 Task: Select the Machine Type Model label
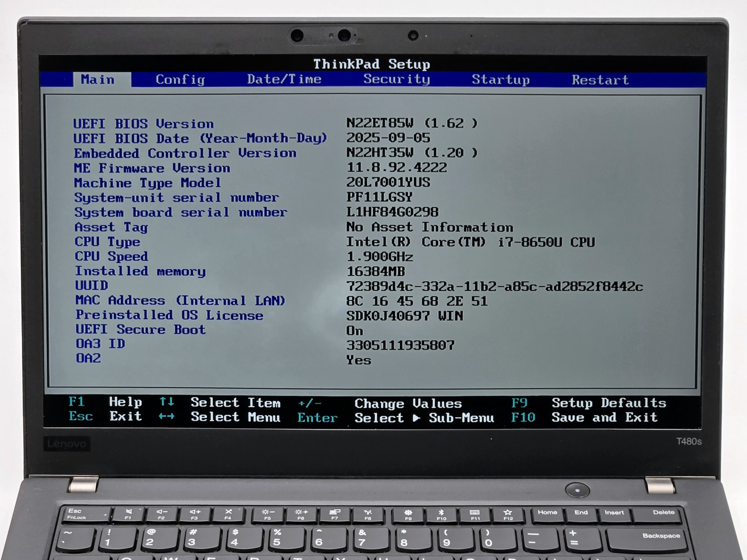(x=148, y=183)
